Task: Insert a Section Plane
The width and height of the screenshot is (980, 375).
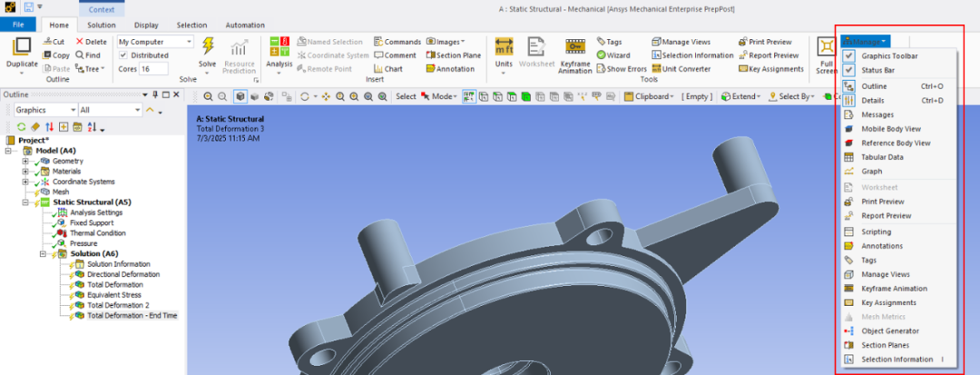Action: (454, 55)
